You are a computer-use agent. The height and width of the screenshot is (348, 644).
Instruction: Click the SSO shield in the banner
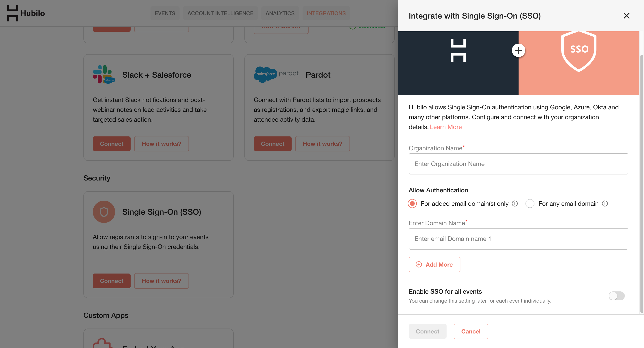pyautogui.click(x=579, y=51)
